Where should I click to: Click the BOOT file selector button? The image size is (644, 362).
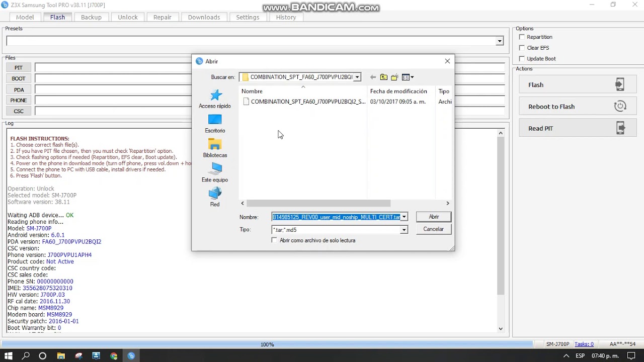19,78
